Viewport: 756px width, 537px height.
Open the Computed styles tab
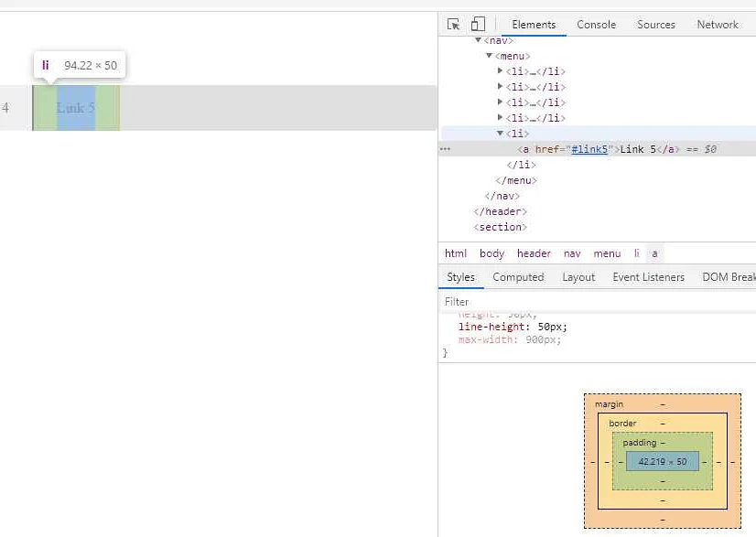pos(518,276)
